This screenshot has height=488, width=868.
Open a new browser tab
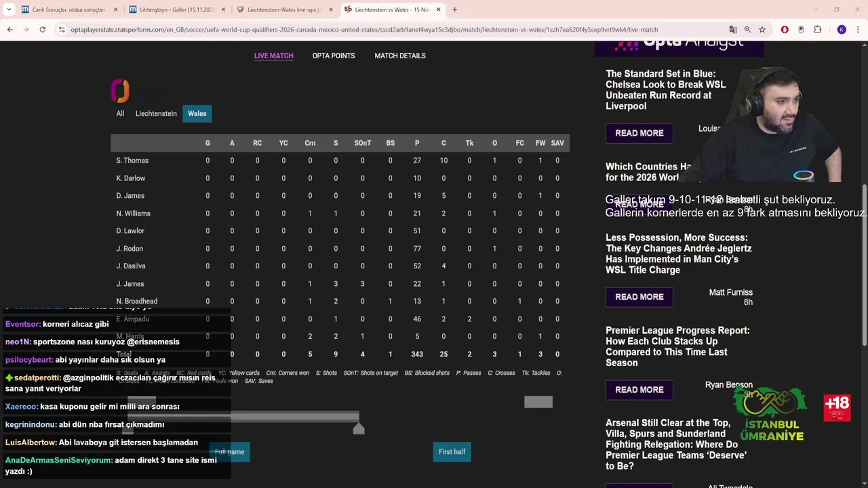(454, 9)
